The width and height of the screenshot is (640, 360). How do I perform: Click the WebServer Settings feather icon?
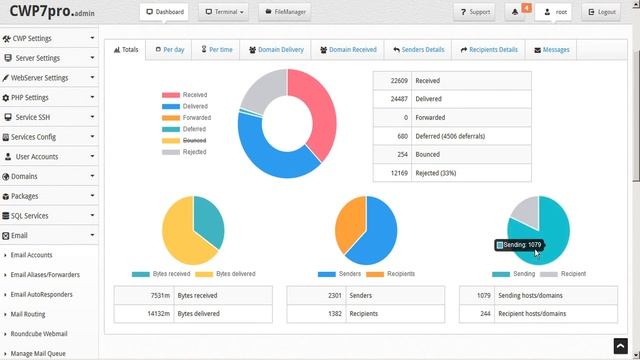coord(5,78)
